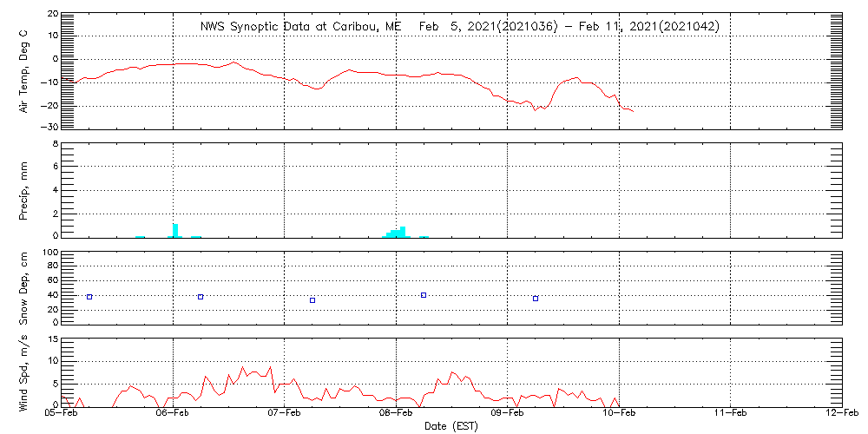Select the snow depth square after 08-Feb
Image resolution: width=868 pixels, height=434 pixels.
424,295
